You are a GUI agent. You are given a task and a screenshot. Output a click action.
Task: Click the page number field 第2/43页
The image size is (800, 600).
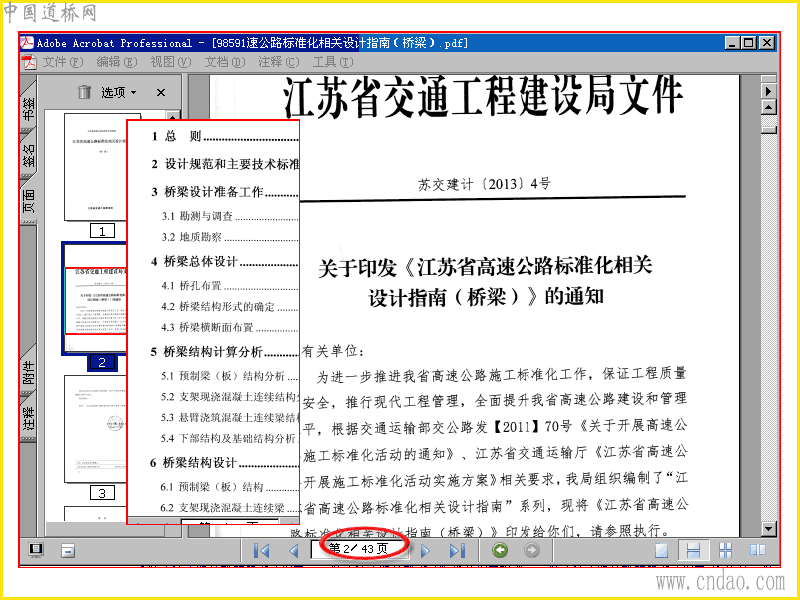(360, 549)
